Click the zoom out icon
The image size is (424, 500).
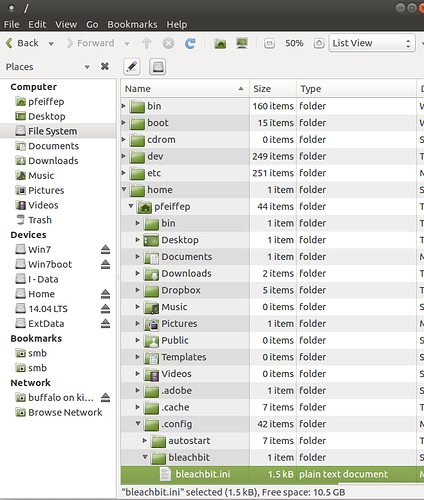(269, 43)
